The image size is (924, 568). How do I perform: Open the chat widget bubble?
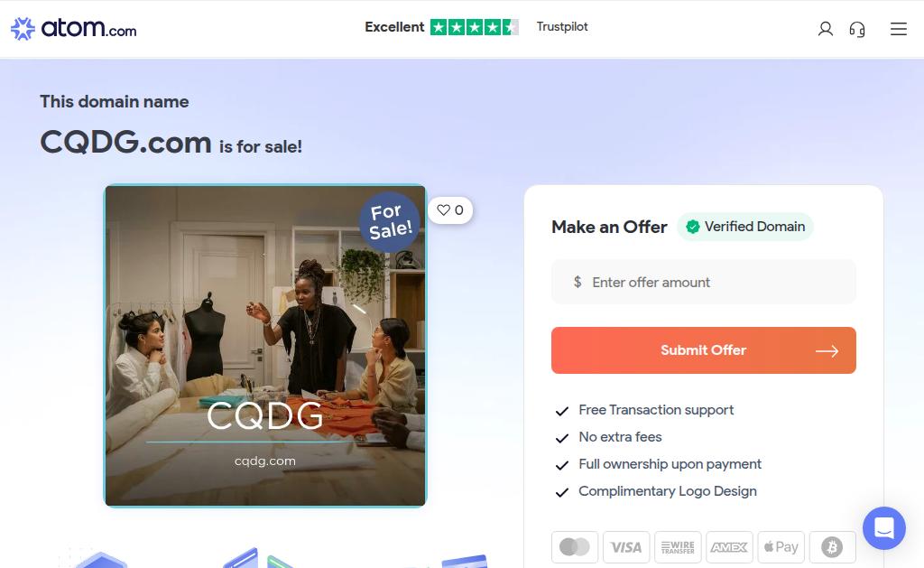click(x=884, y=528)
